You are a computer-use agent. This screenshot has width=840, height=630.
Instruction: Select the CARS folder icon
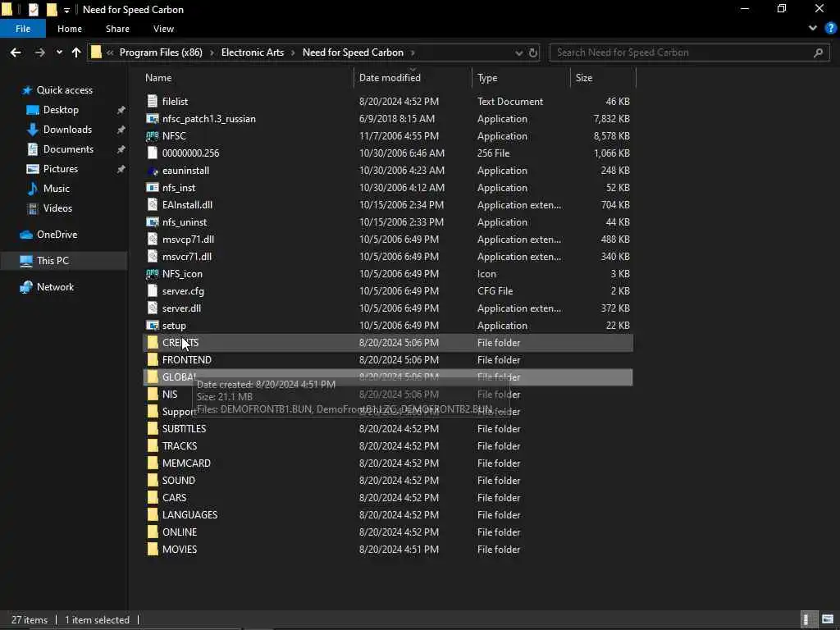(x=153, y=498)
